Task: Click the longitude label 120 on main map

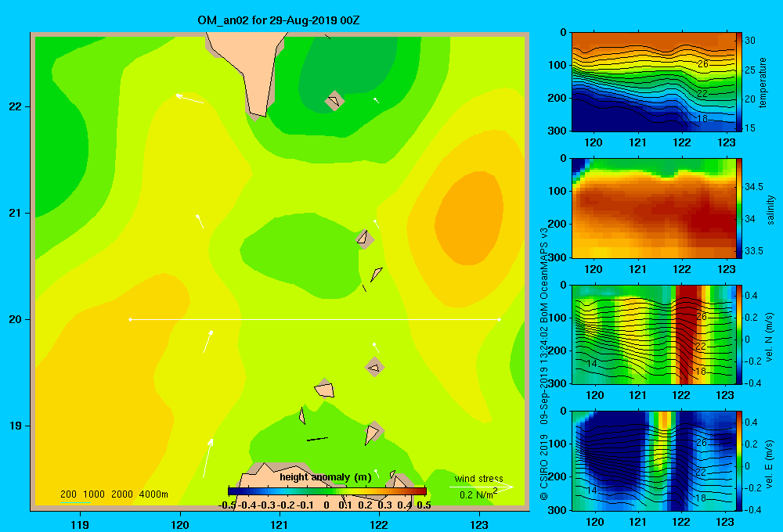Action: (x=180, y=524)
